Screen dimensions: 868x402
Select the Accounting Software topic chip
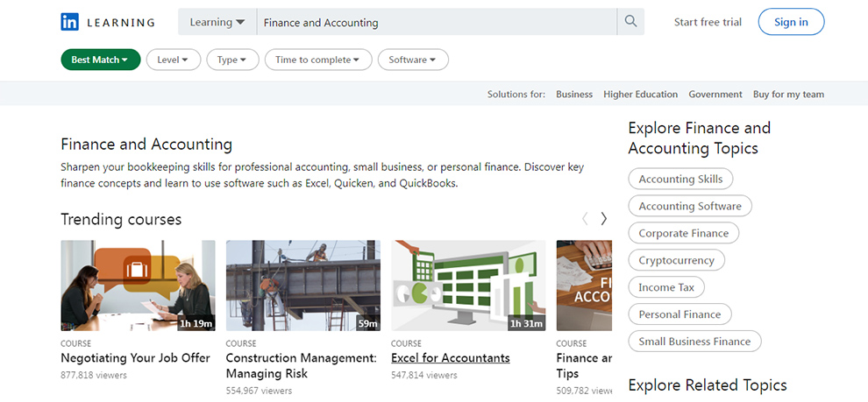pyautogui.click(x=690, y=206)
